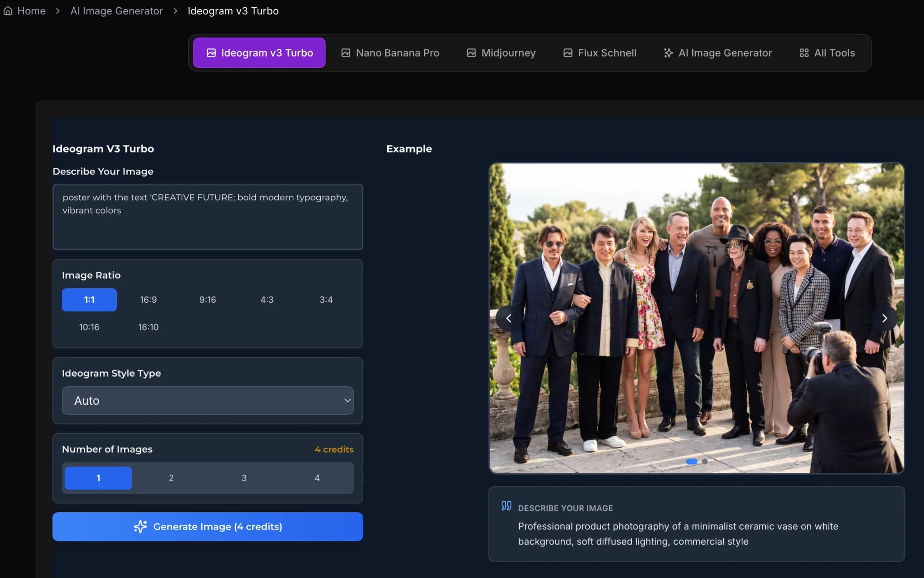This screenshot has height=578, width=924.
Task: Click the image description text field
Action: click(208, 217)
